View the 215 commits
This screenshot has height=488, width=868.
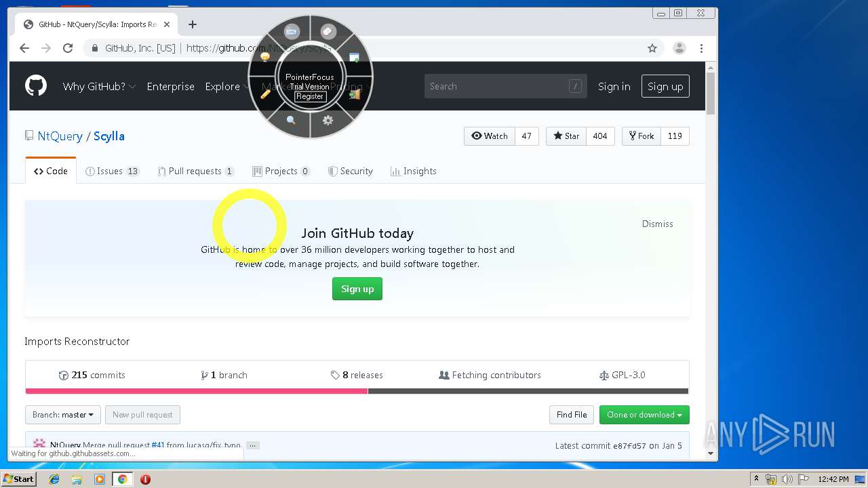coord(92,375)
